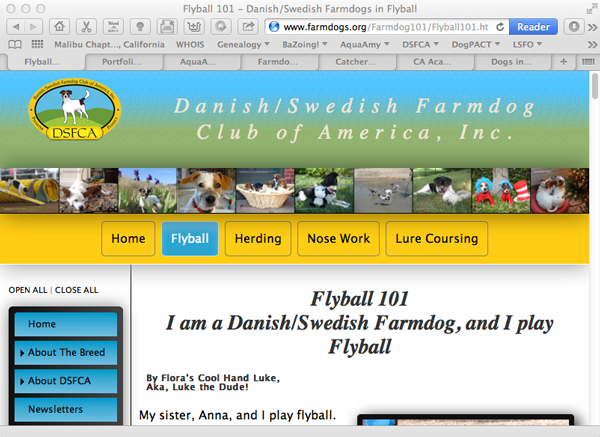Open the Downloads arrow icon
Screen dimensions: 600x437
click(573, 26)
